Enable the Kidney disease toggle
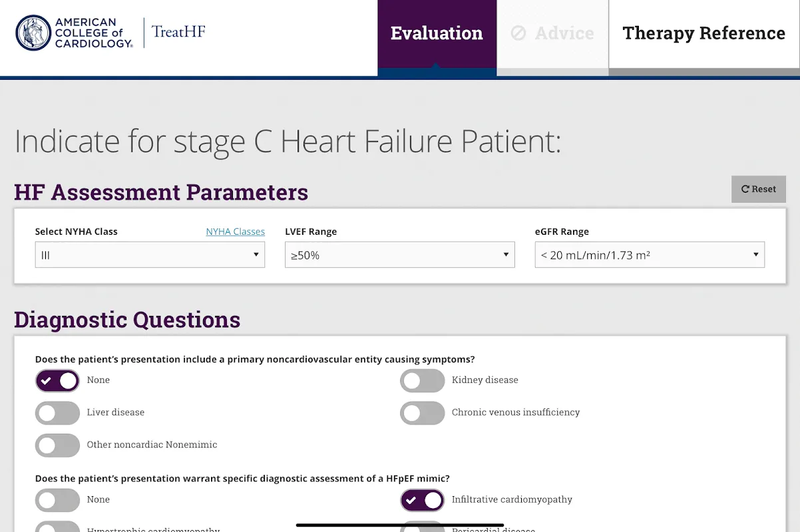The width and height of the screenshot is (800, 532). (x=422, y=380)
